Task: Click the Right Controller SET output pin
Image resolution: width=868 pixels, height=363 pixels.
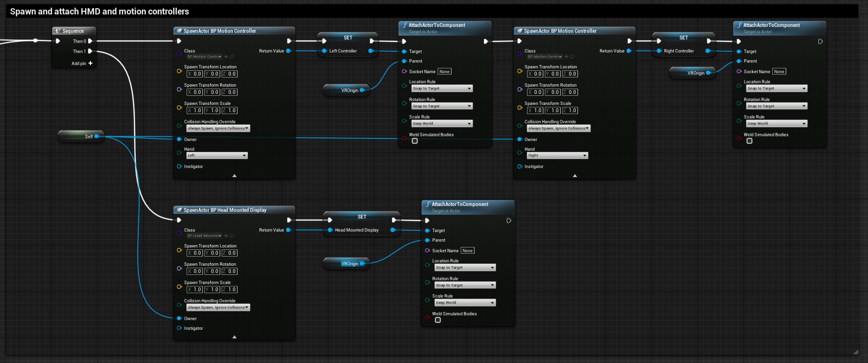Action: click(707, 51)
